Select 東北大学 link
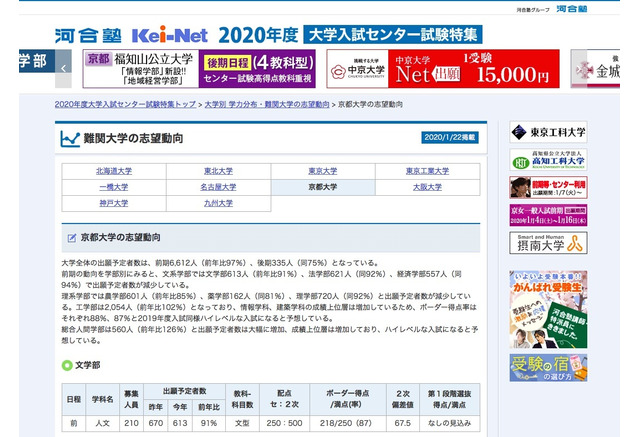 point(218,171)
